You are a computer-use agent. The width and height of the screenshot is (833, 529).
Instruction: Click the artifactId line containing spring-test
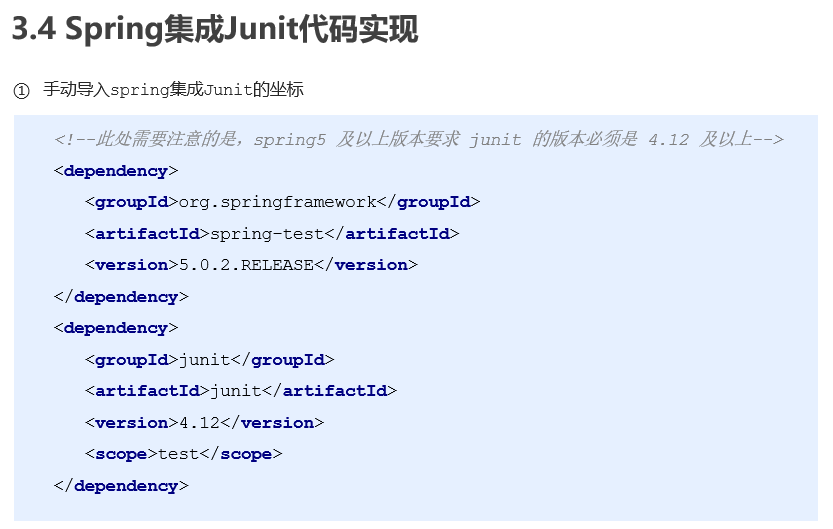coord(272,234)
